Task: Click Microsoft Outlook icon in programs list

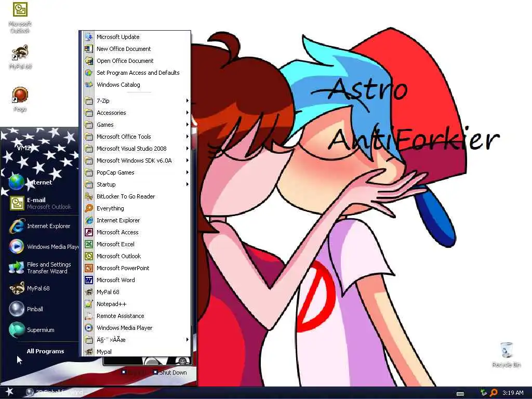Action: click(89, 256)
